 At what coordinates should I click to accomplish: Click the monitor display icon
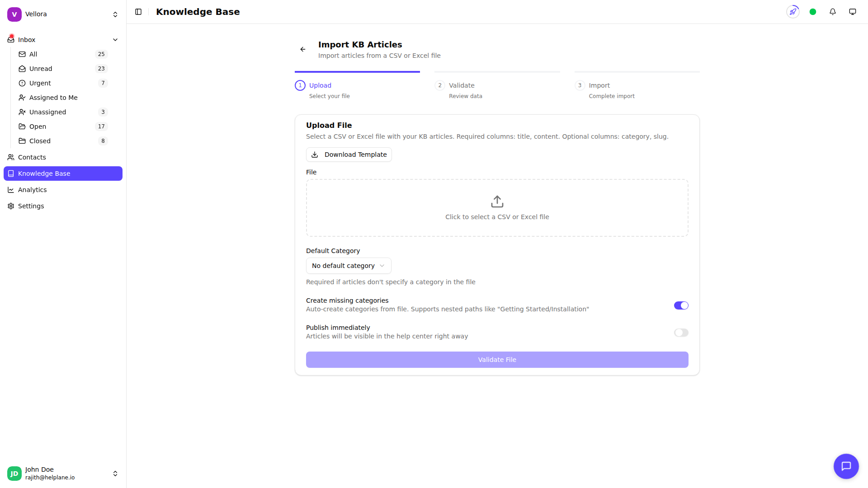(x=853, y=12)
